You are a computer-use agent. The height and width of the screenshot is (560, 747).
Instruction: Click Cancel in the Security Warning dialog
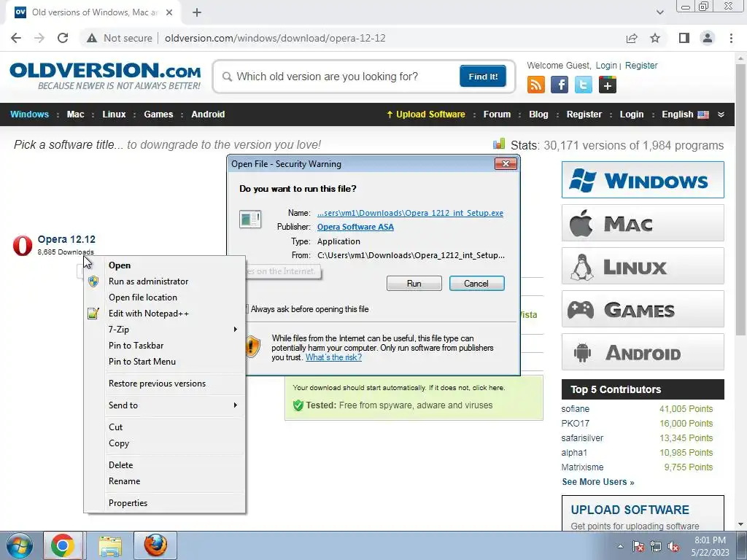tap(476, 284)
